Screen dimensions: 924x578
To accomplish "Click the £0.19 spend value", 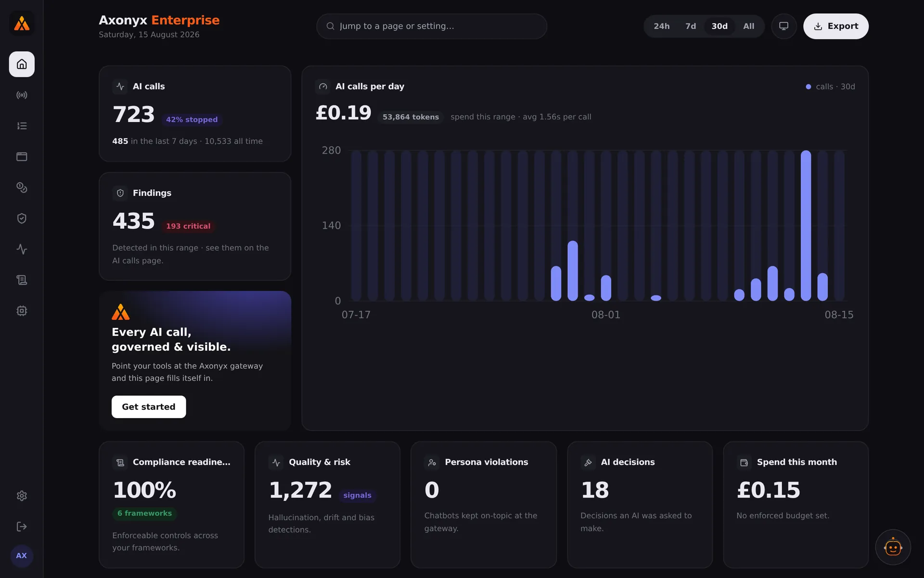I will (x=343, y=113).
